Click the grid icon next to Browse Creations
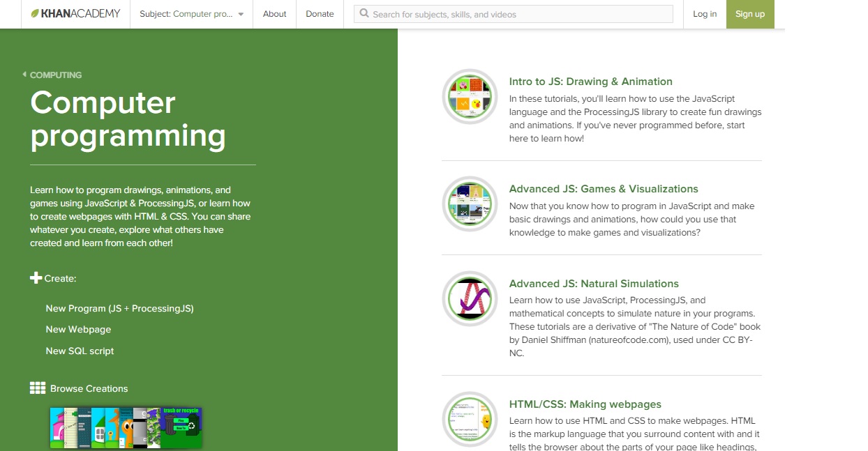The image size is (868, 451). [38, 388]
